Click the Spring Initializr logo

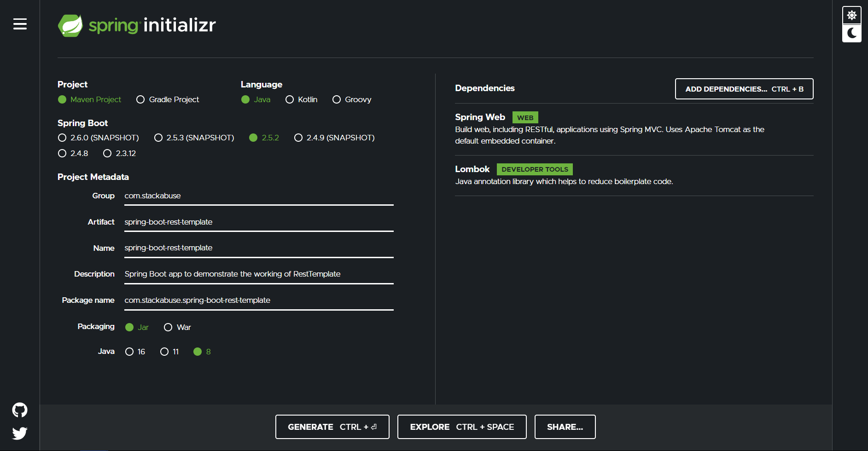pos(137,25)
